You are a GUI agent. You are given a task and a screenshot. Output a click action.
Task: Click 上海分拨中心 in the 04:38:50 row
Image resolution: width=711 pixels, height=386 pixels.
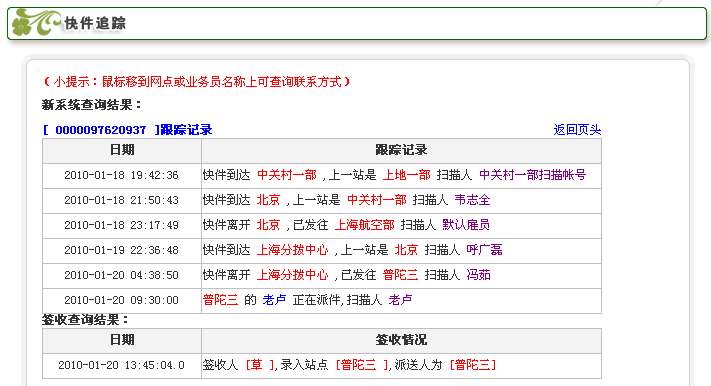292,275
